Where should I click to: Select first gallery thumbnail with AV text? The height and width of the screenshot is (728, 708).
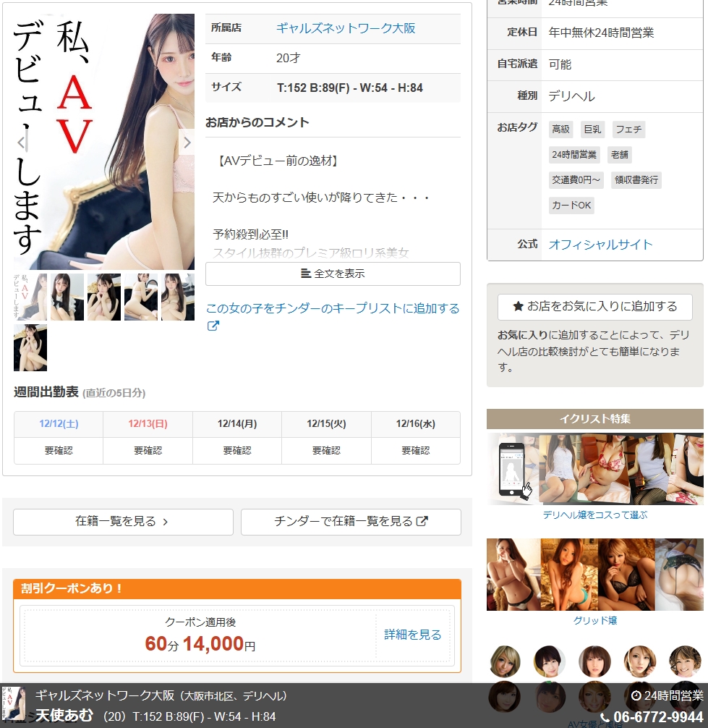coord(30,297)
